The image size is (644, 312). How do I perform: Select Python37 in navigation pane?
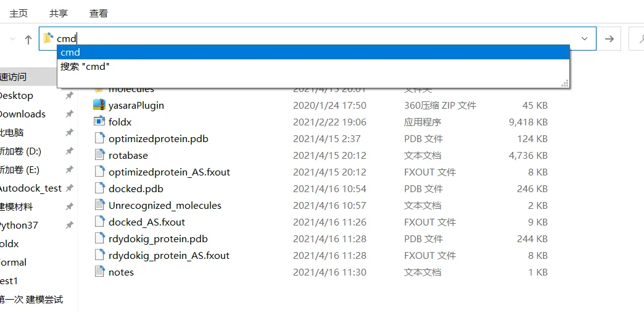click(x=19, y=226)
